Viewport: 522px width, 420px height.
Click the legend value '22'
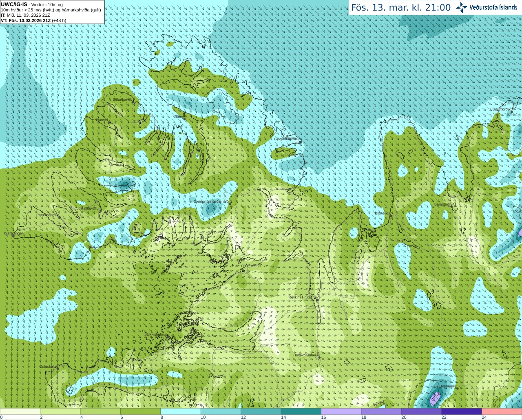[x=444, y=417]
